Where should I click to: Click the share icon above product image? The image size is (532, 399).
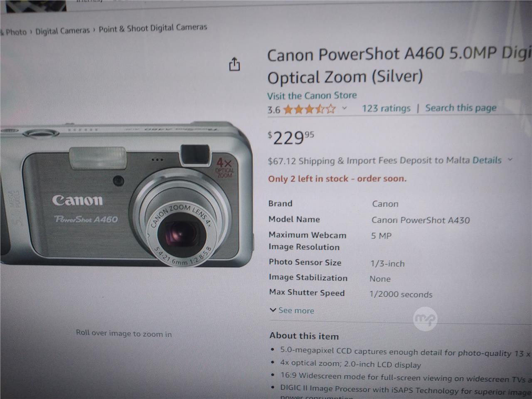[x=234, y=64]
